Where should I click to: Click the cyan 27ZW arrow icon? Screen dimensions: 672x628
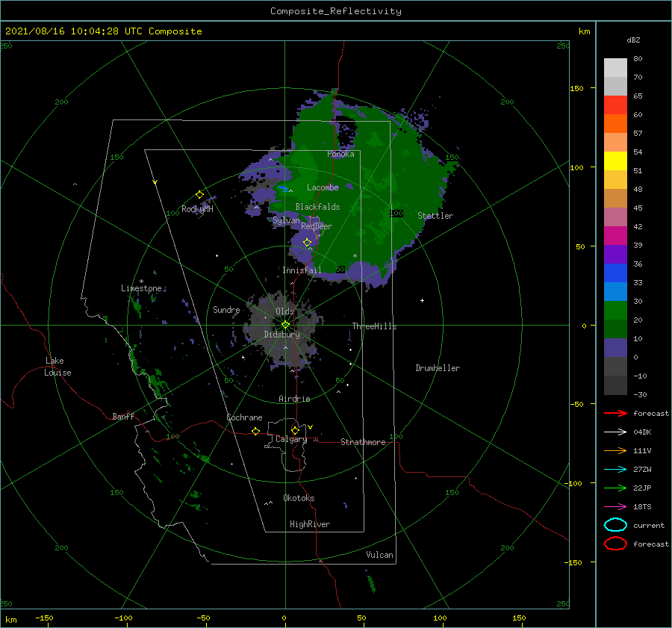[x=615, y=470]
